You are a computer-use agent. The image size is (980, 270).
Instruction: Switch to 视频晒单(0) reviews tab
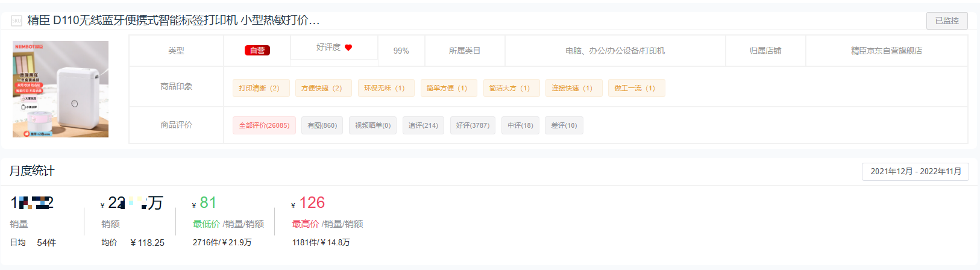373,125
